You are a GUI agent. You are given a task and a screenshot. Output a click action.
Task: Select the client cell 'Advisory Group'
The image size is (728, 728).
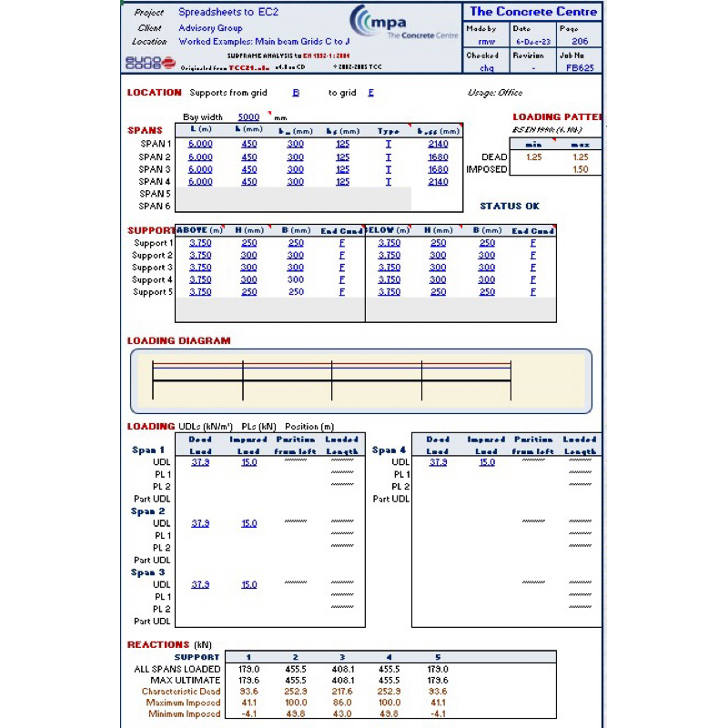[x=210, y=28]
